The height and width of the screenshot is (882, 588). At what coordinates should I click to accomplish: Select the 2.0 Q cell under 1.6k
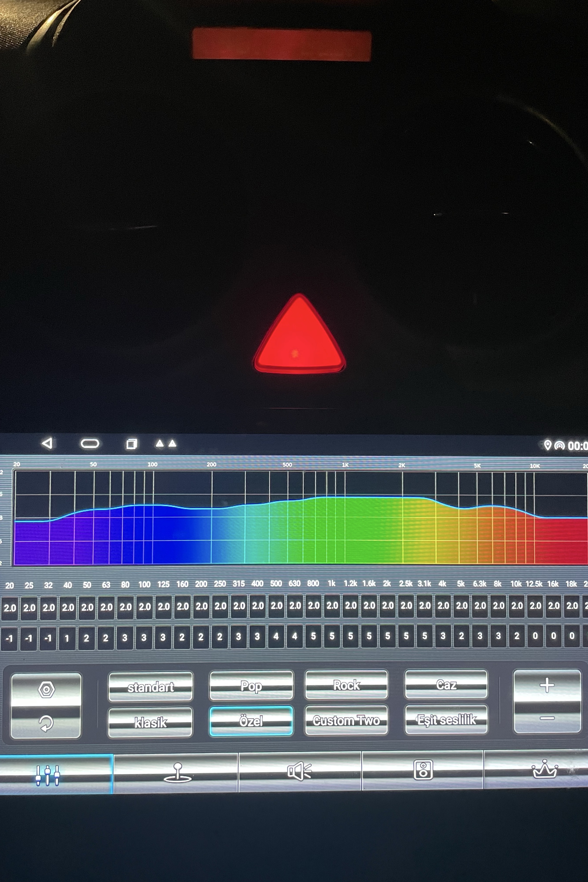[x=369, y=605]
